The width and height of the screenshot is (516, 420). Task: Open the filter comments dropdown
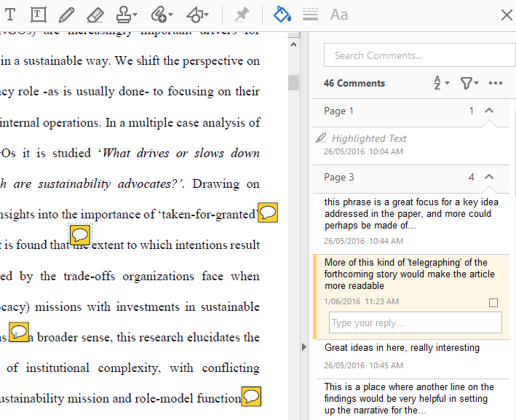469,83
